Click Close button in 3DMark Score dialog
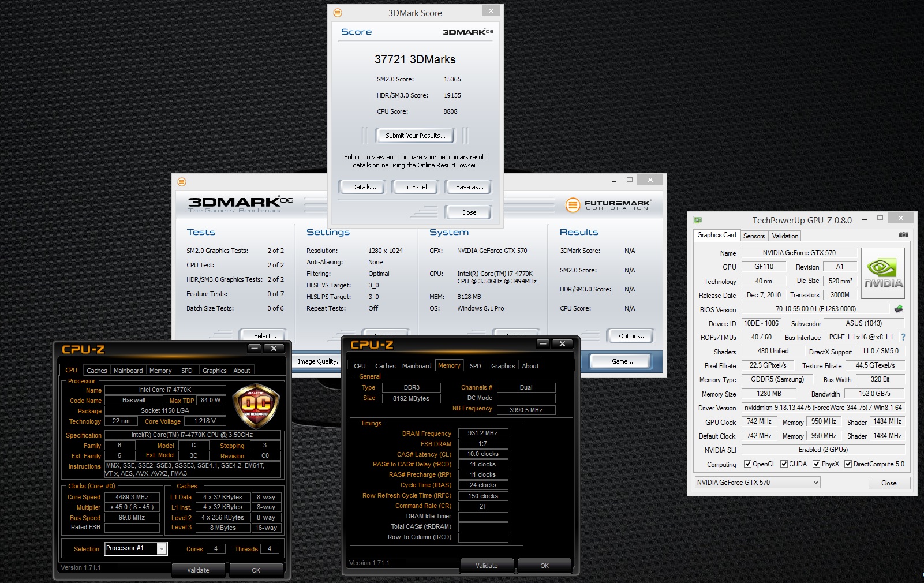924x583 pixels. coord(469,212)
